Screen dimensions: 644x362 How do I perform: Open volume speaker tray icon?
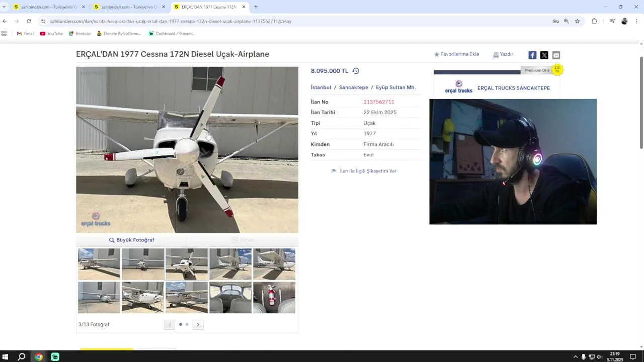599,357
